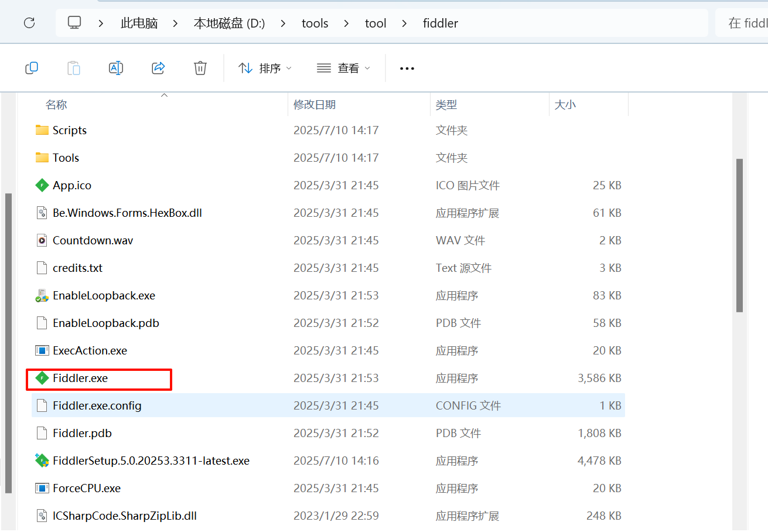
Task: Go to 本地磁盘 (D:) in address bar
Action: pyautogui.click(x=229, y=23)
